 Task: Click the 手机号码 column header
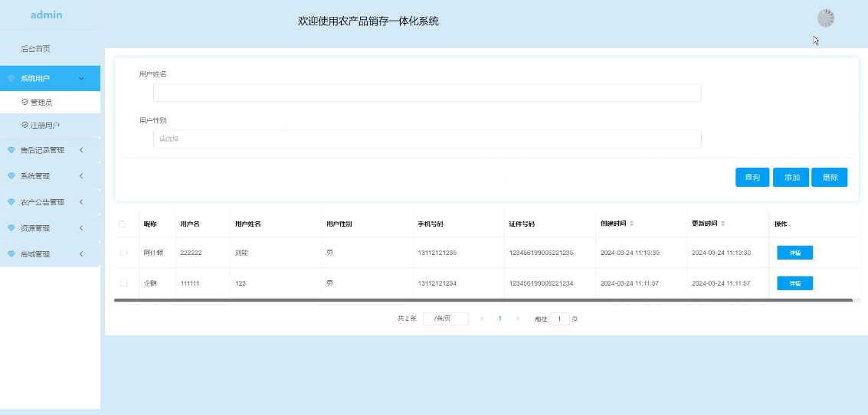pos(430,224)
